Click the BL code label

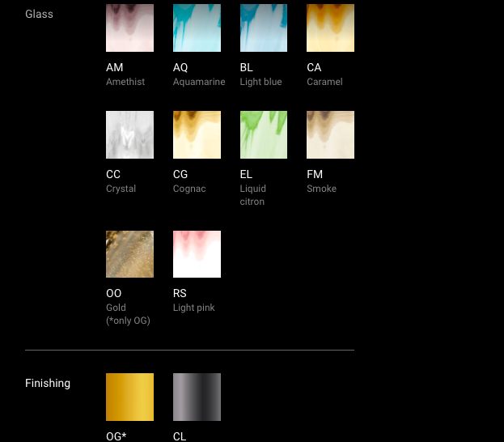(x=247, y=68)
